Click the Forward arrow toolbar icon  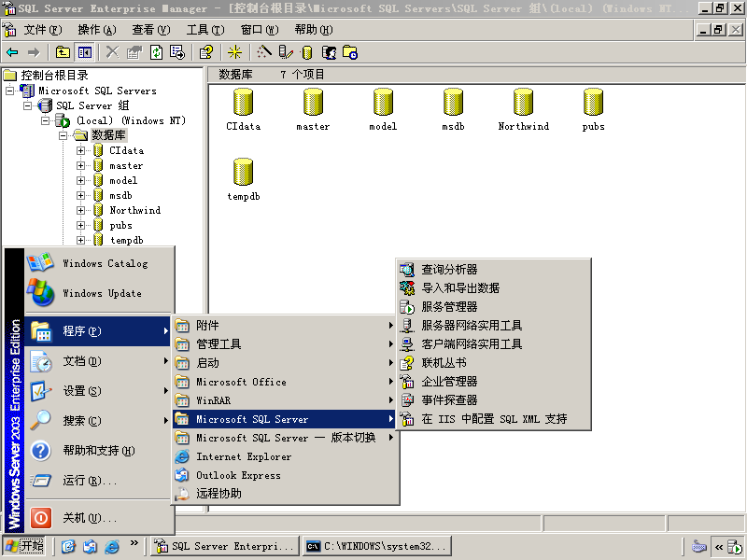(x=34, y=52)
